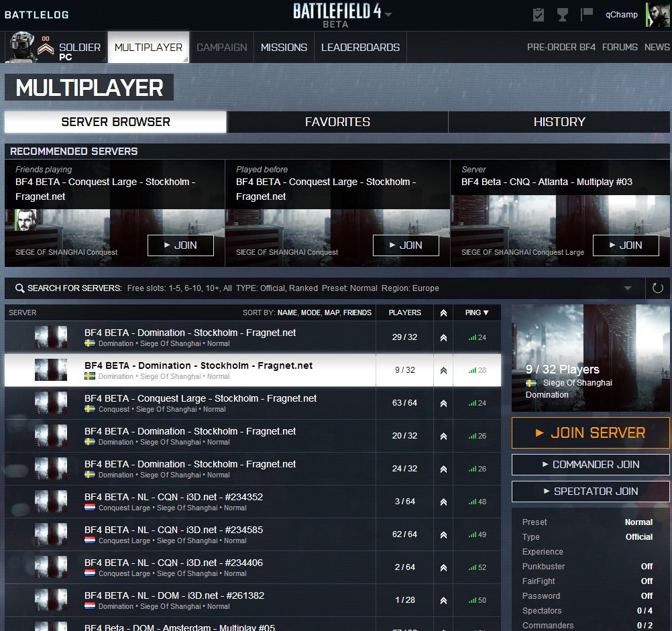This screenshot has height=631, width=672.
Task: Open the NEWS link
Action: point(657,47)
